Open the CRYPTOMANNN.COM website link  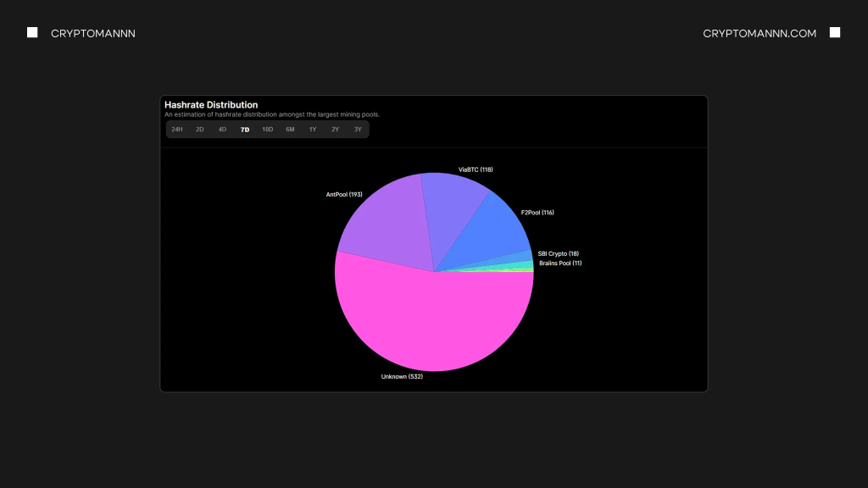click(759, 33)
